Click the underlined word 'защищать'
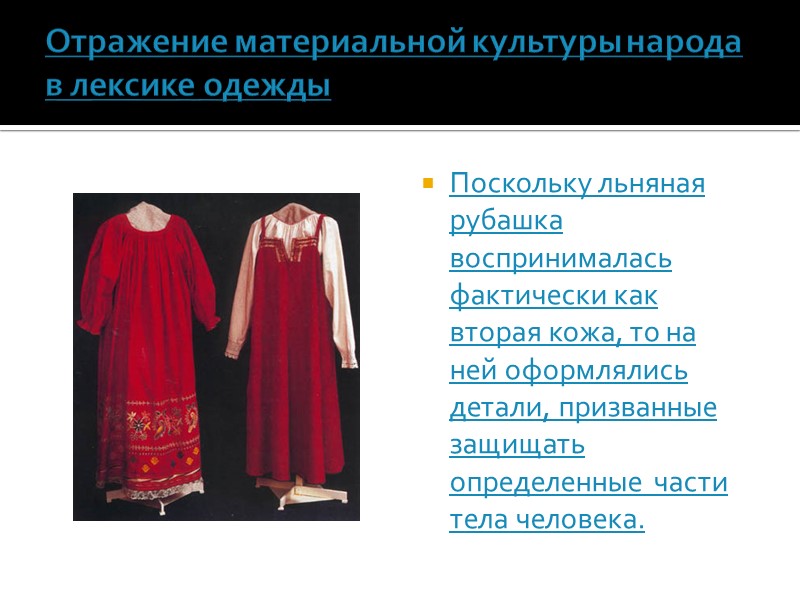800x600 pixels. (517, 445)
